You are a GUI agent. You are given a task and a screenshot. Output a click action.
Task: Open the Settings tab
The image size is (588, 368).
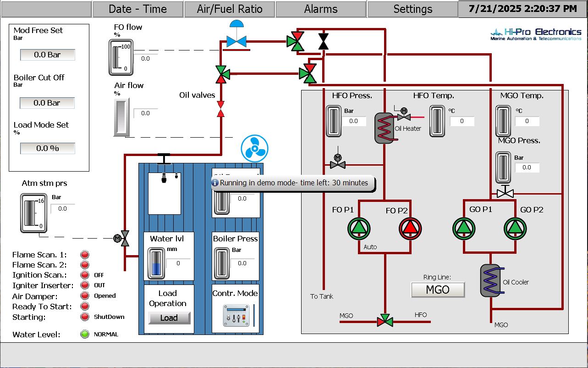coord(412,9)
